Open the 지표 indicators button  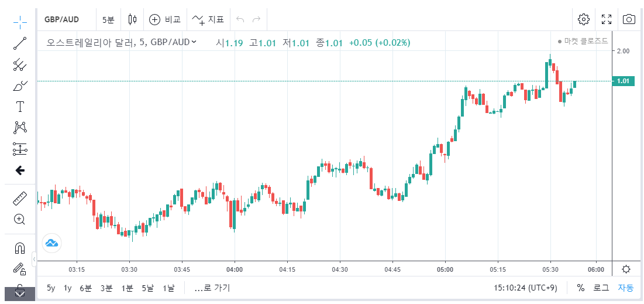click(x=208, y=19)
